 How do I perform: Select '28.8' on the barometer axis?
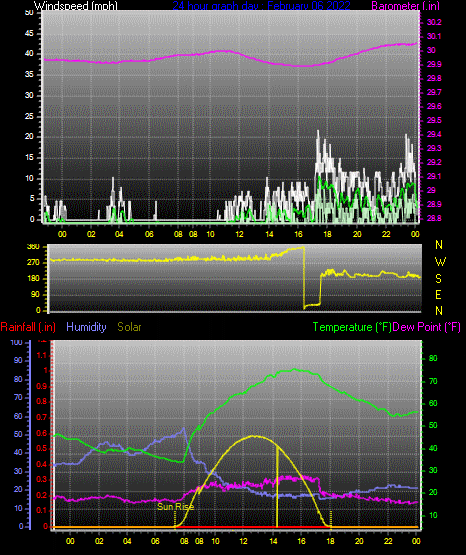click(434, 218)
